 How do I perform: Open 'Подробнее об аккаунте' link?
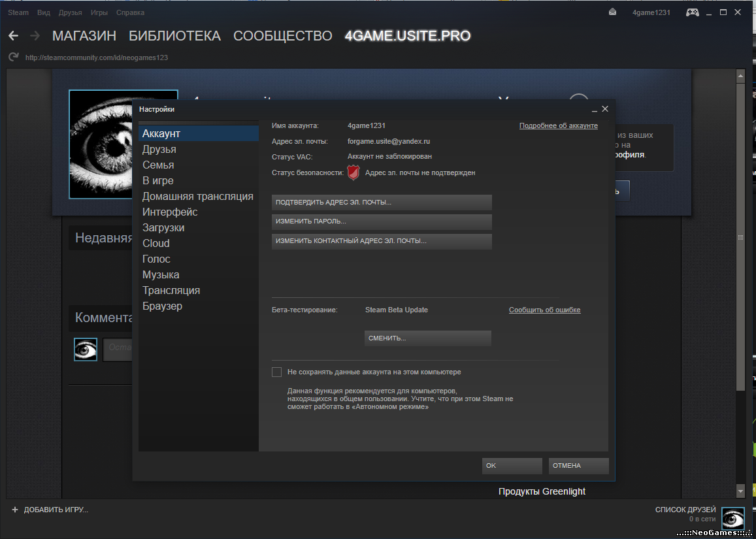[558, 126]
